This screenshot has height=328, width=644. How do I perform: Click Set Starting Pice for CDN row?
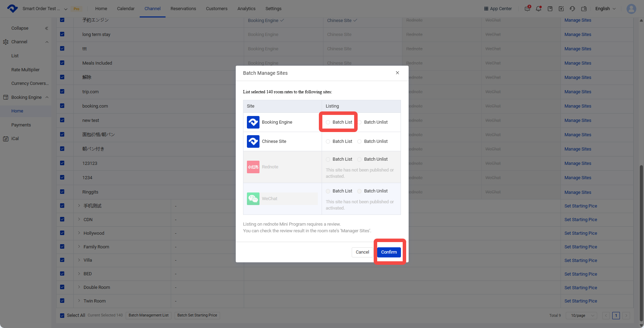point(581,220)
